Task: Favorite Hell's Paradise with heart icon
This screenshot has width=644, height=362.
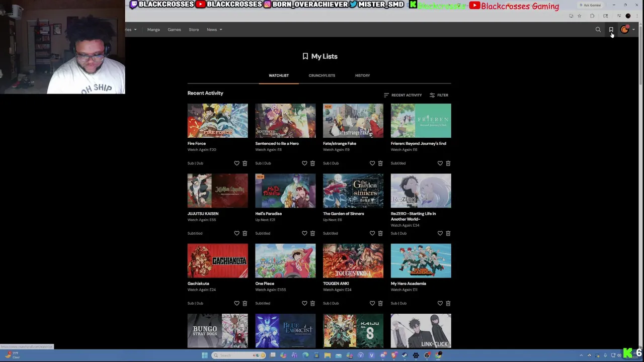Action: 304,233
